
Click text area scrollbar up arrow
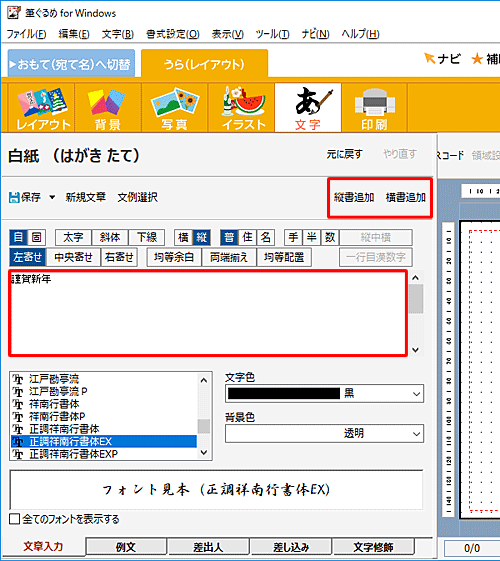(415, 278)
